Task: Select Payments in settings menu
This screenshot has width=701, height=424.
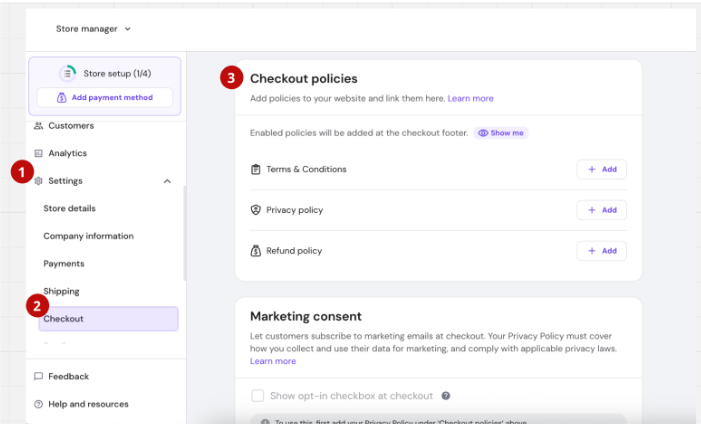Action: click(64, 264)
